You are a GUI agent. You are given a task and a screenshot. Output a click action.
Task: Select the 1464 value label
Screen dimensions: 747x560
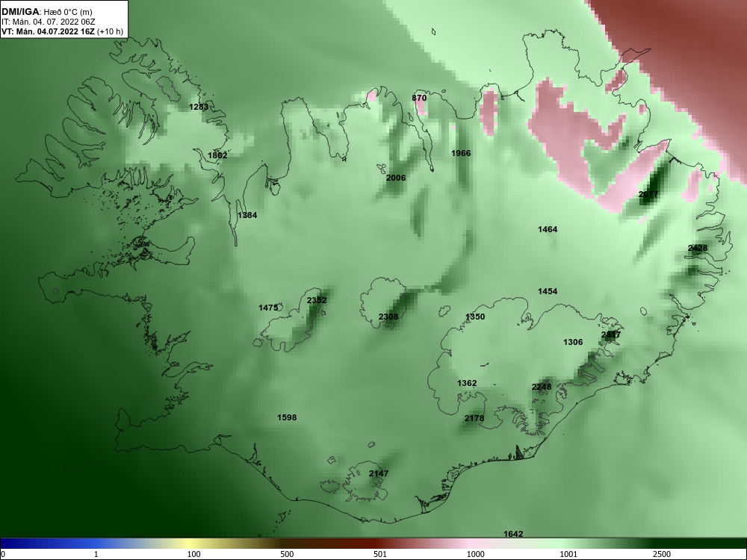[548, 229]
